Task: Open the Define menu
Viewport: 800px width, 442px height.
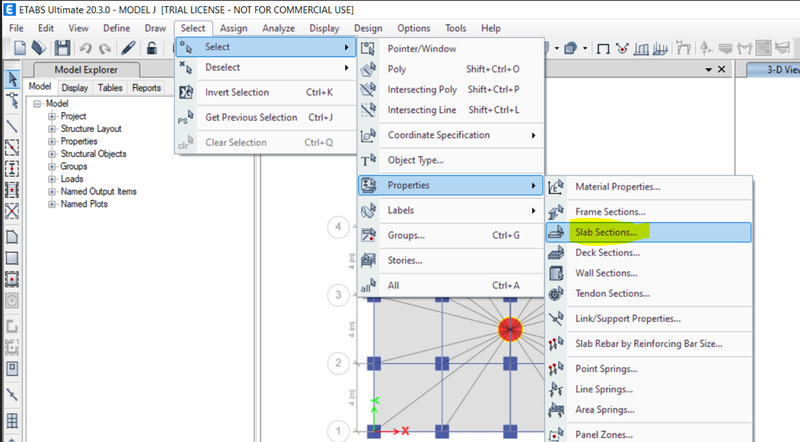Action: tap(116, 29)
